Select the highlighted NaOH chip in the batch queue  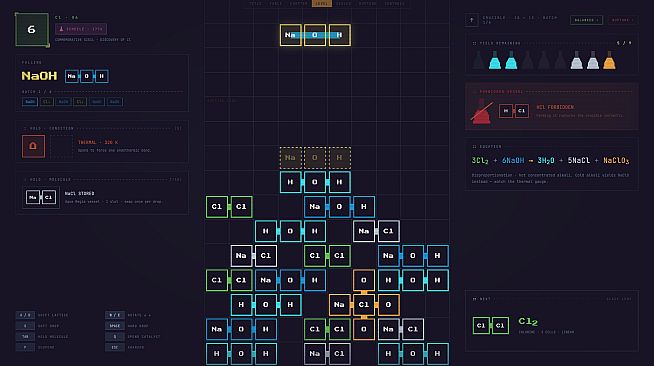(x=30, y=102)
